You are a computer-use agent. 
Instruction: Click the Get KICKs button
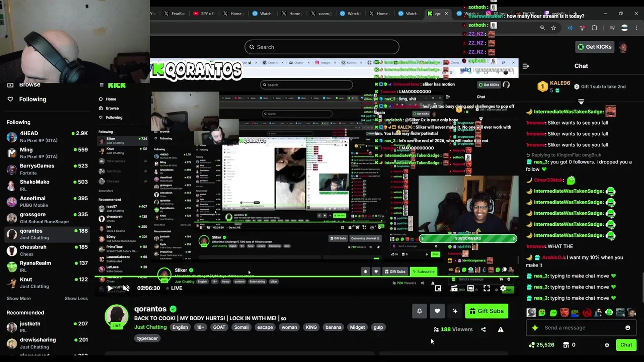tap(595, 47)
